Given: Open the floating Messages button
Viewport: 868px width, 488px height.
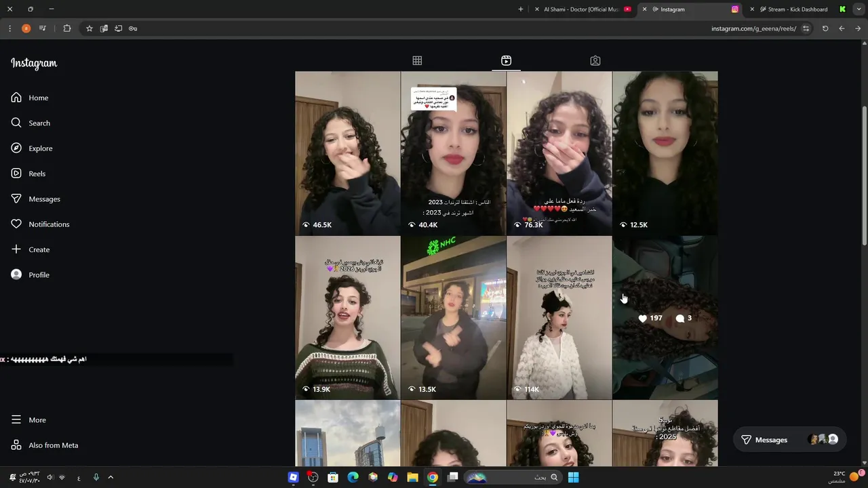Looking at the screenshot, I should click(x=789, y=439).
